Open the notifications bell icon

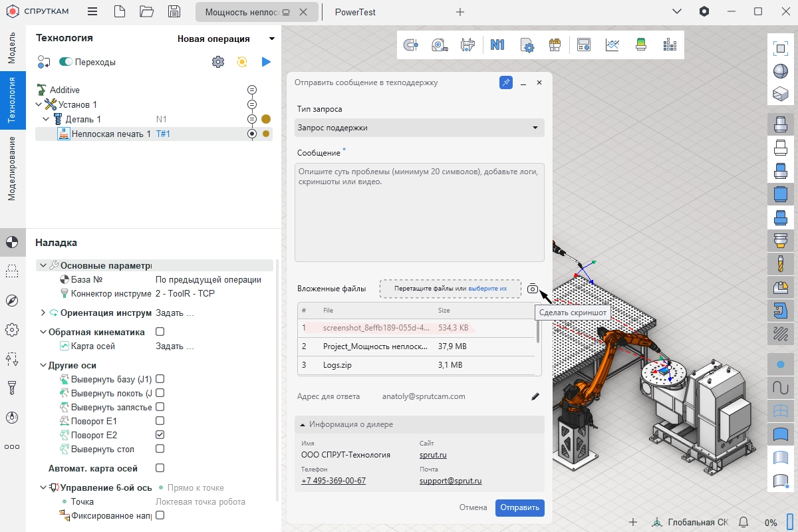click(743, 522)
